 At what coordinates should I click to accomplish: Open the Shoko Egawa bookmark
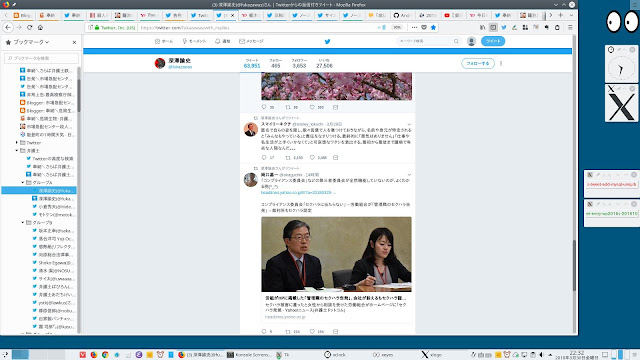[53, 262]
